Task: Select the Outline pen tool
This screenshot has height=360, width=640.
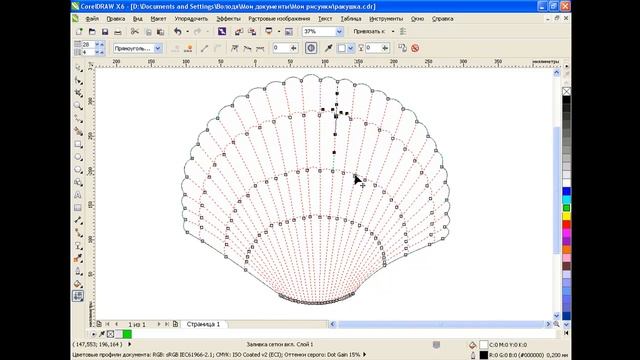Action: [78, 271]
